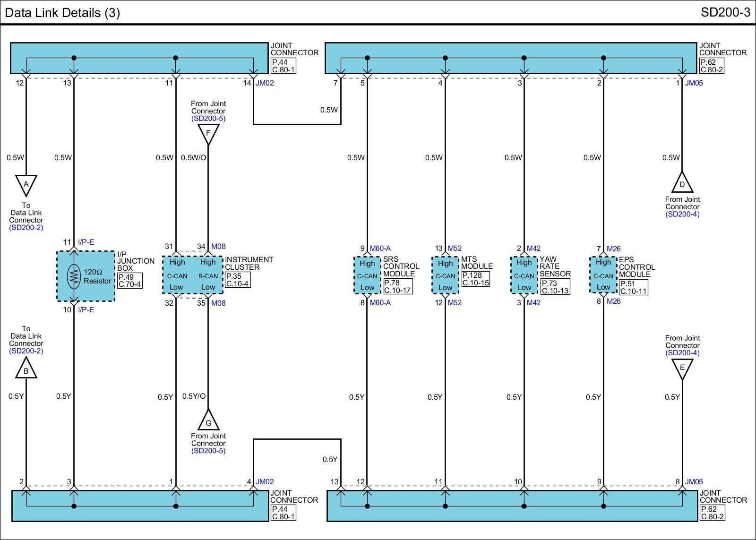Select the triangle connector marked G
Screen dimensions: 756x540
[208, 421]
